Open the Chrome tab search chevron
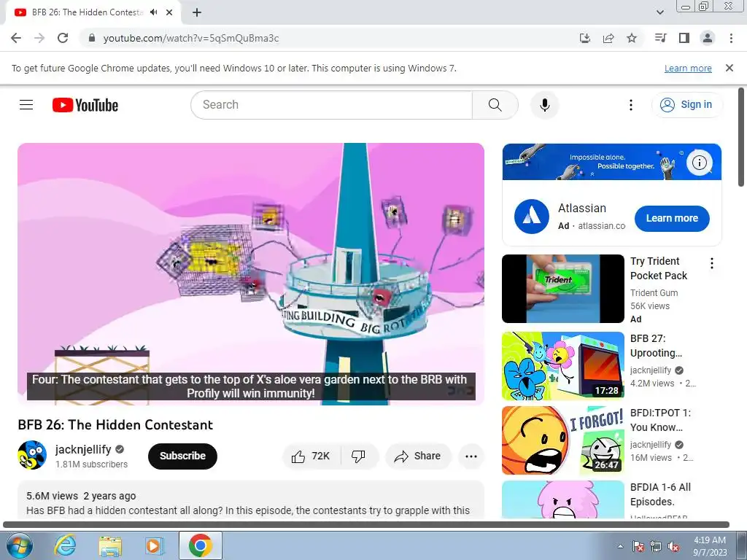Viewport: 747px width, 560px height. pos(660,12)
